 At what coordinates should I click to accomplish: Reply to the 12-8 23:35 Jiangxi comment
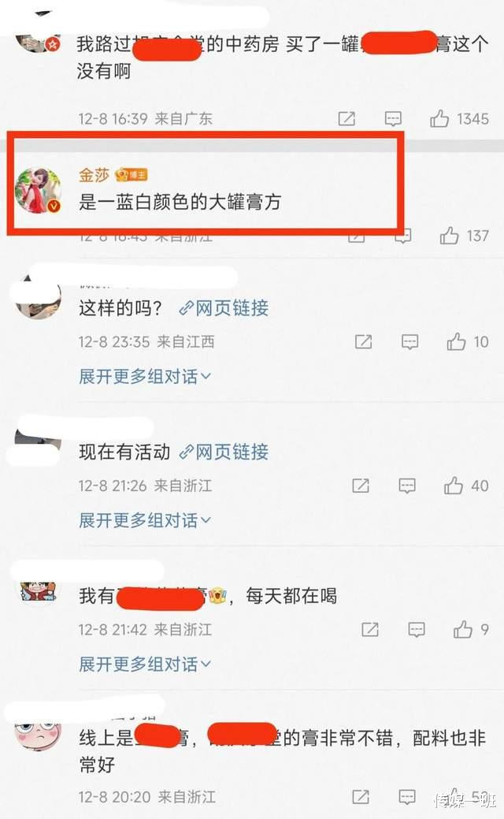click(x=409, y=342)
